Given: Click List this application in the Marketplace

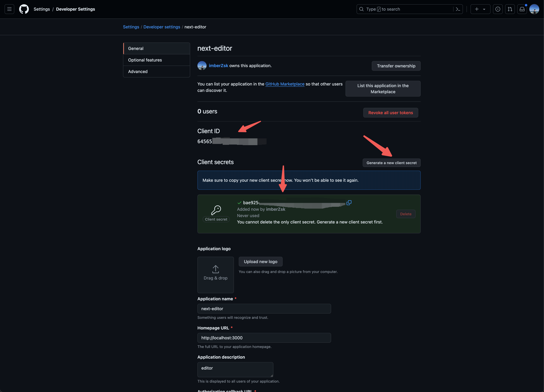Looking at the screenshot, I should pos(383,89).
